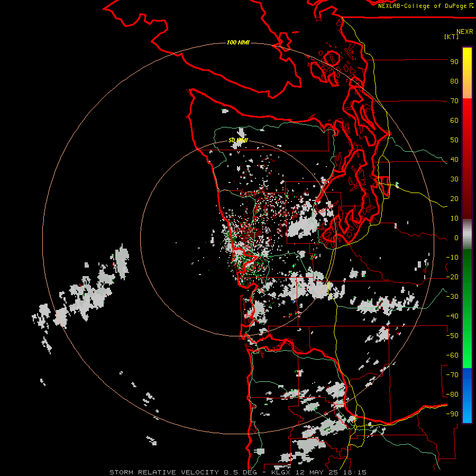Image resolution: width=476 pixels, height=476 pixels.
Task: Click the "NEXR" label above the color scale
Action: click(x=465, y=32)
